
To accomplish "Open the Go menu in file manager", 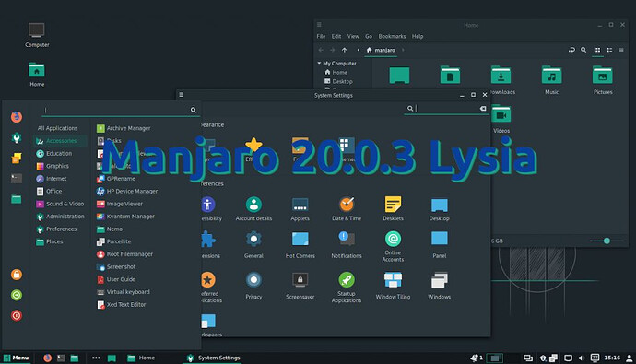I will pyautogui.click(x=369, y=36).
